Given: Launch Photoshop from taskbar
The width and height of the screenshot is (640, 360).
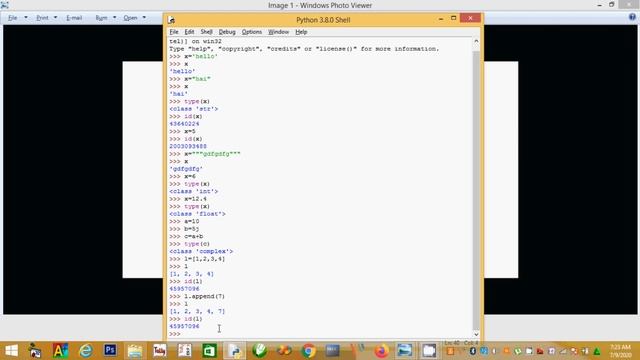Looking at the screenshot, I should tap(110, 350).
